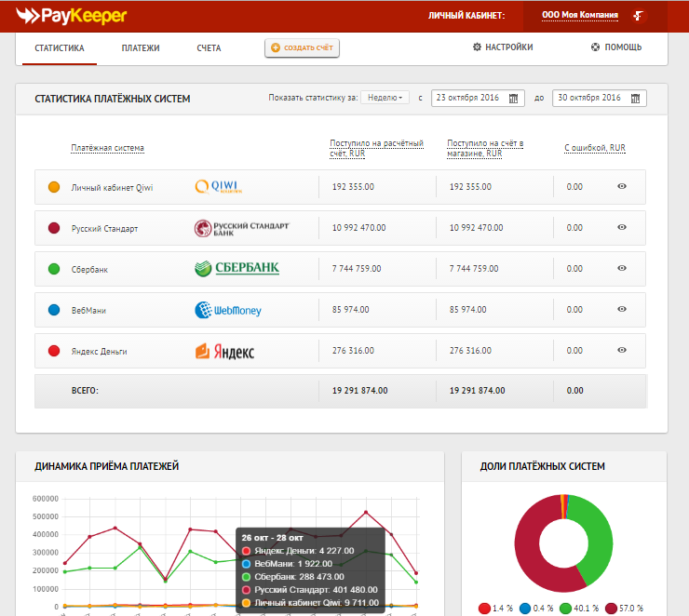Open the ООО Моя Компания account menu
The width and height of the screenshot is (689, 616).
[x=579, y=16]
